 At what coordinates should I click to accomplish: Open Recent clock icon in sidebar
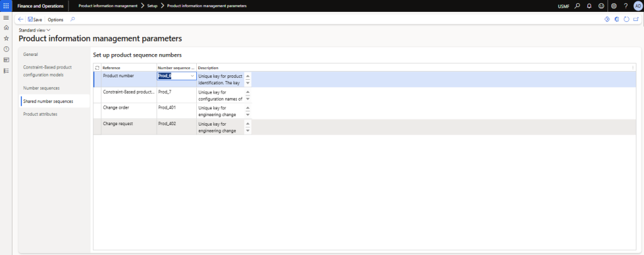6,49
